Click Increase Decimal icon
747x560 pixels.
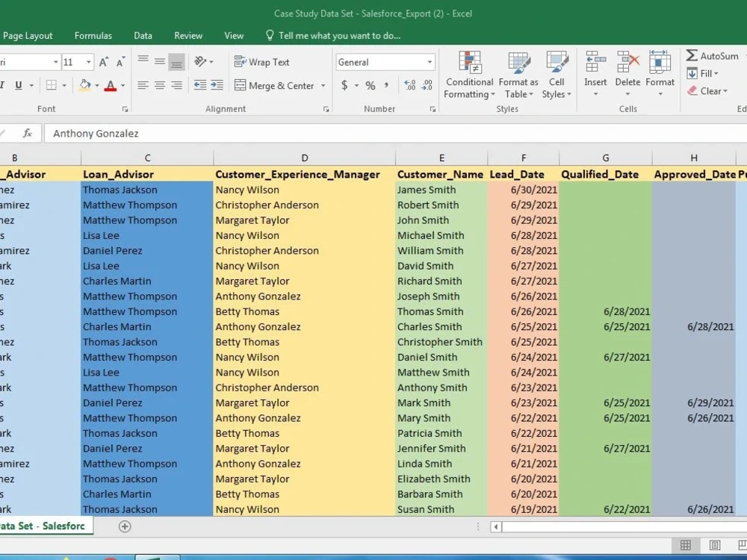coord(409,85)
